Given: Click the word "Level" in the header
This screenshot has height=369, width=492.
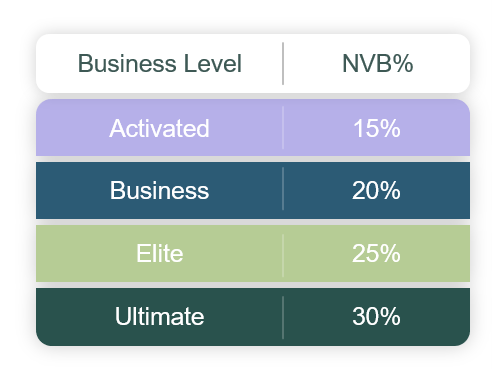Looking at the screenshot, I should (213, 63).
